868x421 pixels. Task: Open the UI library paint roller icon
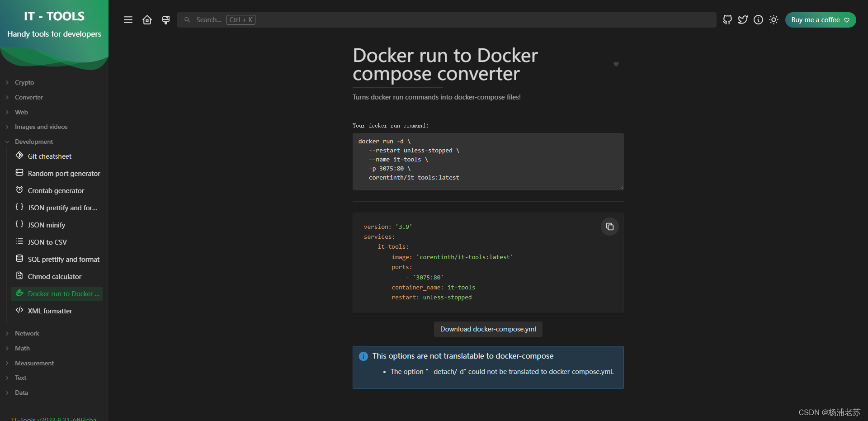tap(166, 20)
